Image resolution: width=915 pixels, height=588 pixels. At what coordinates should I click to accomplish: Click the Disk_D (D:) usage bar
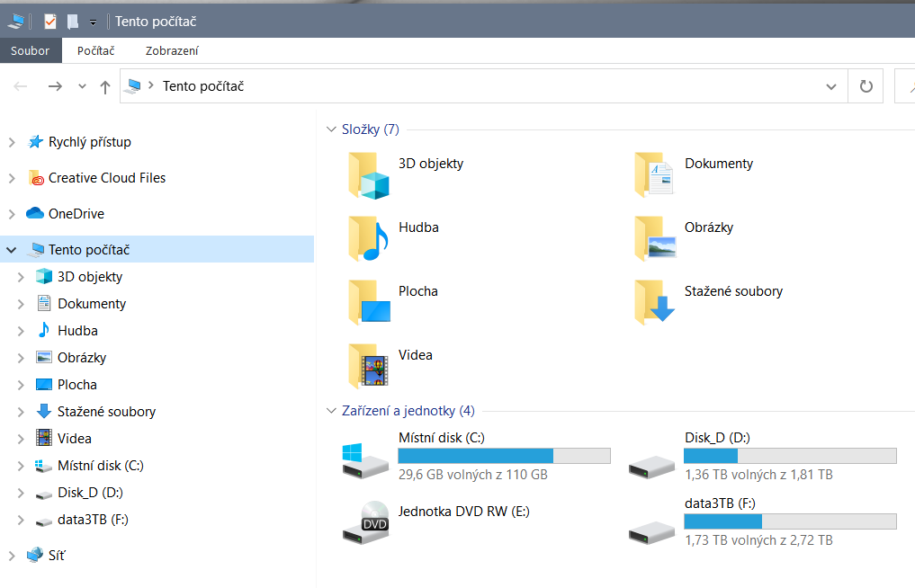(790, 456)
